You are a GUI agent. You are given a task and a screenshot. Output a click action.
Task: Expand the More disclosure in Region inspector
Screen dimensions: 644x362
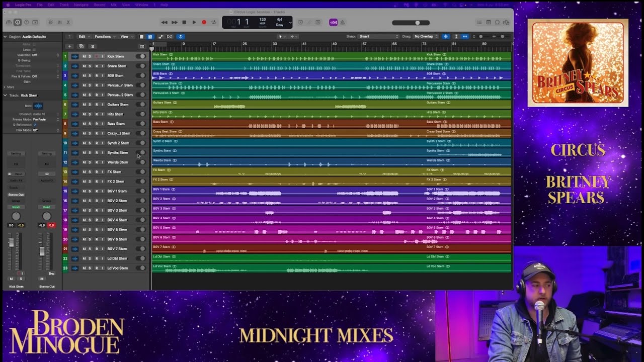pos(5,87)
